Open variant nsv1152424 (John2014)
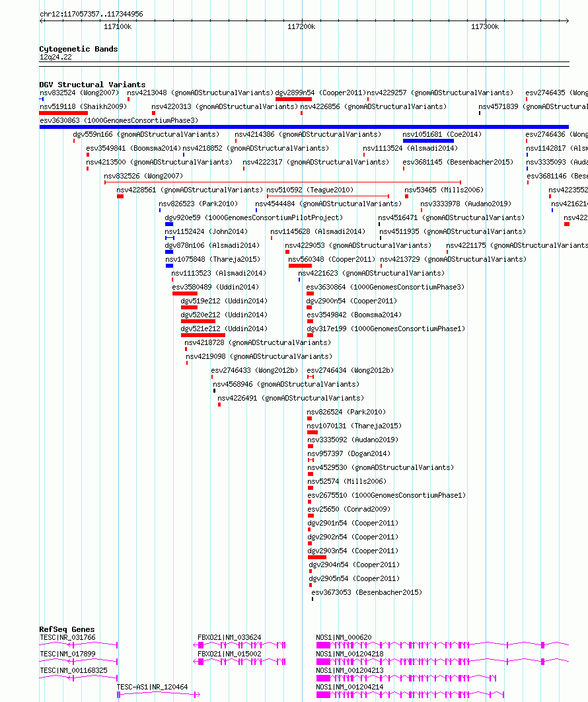Image resolution: width=588 pixels, height=702 pixels. (x=206, y=231)
